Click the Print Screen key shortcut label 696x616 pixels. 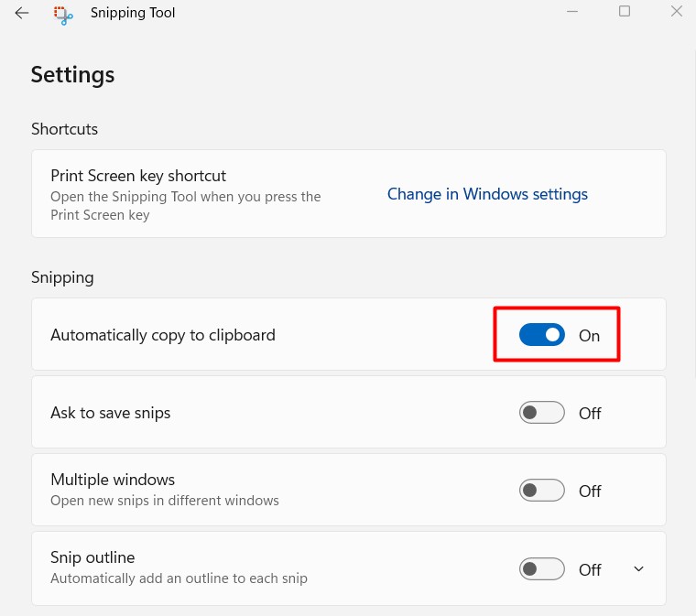pos(138,176)
